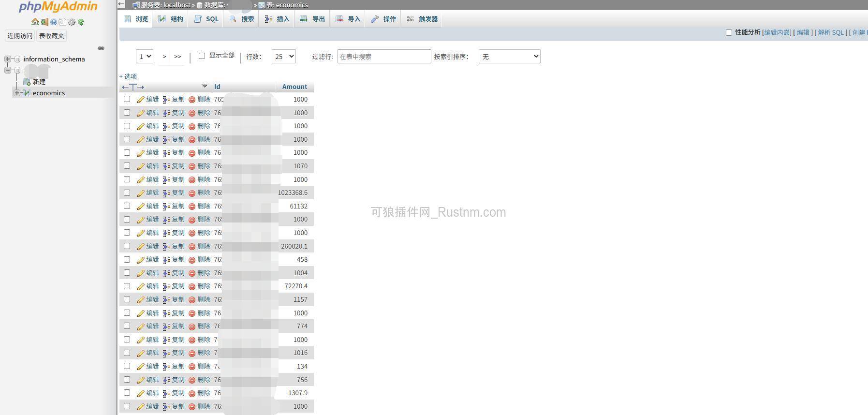Open the MySQL documentation page icon

tap(62, 22)
